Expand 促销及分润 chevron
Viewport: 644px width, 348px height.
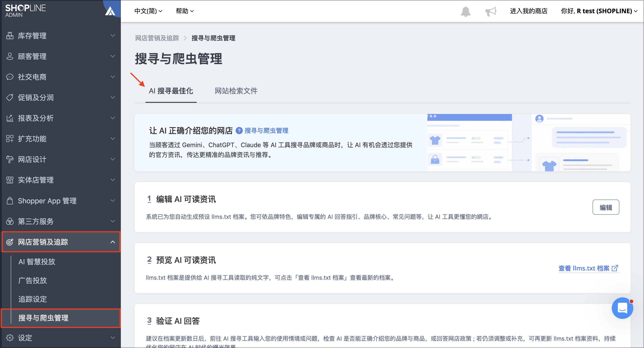coord(113,97)
